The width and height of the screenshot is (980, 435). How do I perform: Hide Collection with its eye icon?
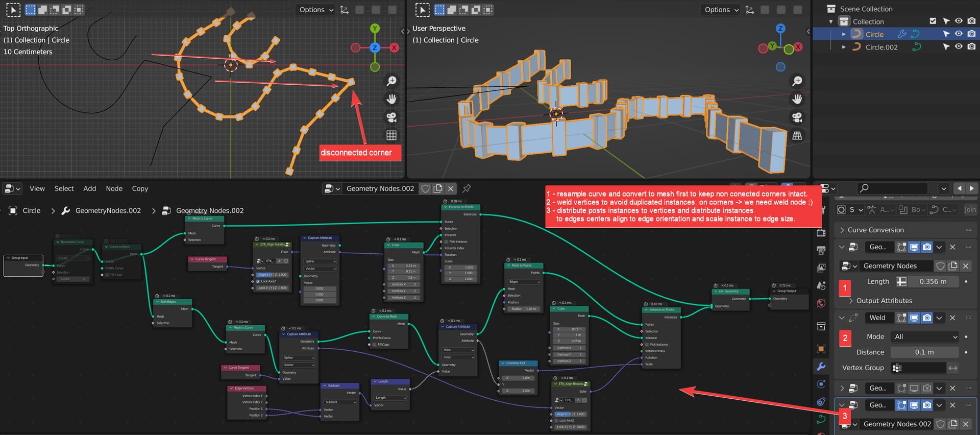(959, 21)
